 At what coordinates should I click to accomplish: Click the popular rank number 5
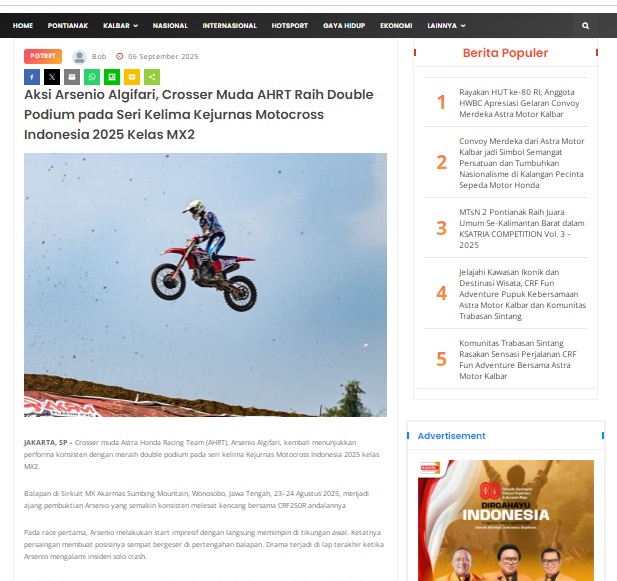tap(441, 359)
